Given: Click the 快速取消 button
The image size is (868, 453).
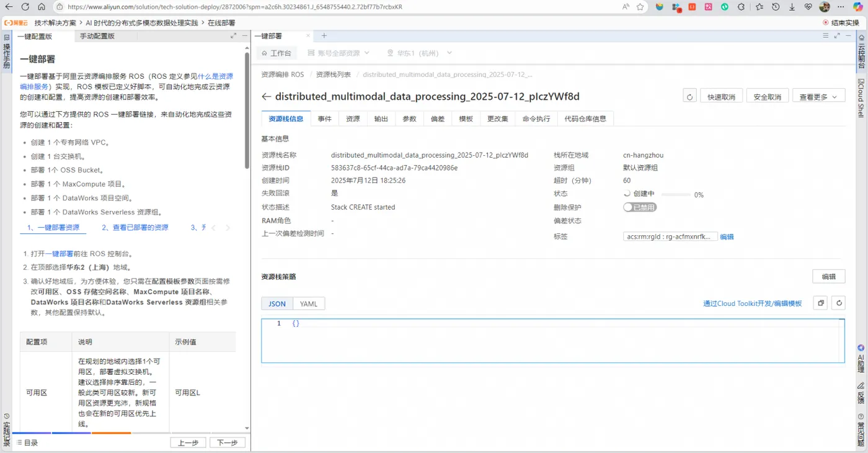Looking at the screenshot, I should [722, 96].
